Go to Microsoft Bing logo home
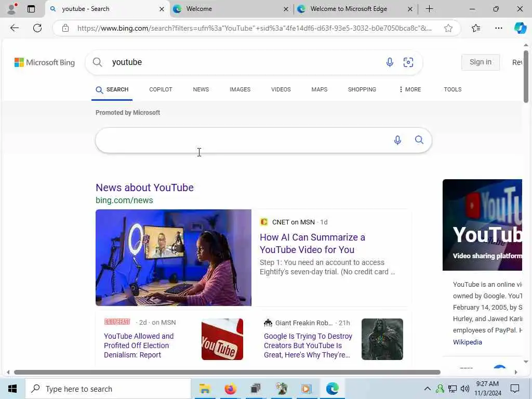The image size is (532, 399). coord(45,62)
